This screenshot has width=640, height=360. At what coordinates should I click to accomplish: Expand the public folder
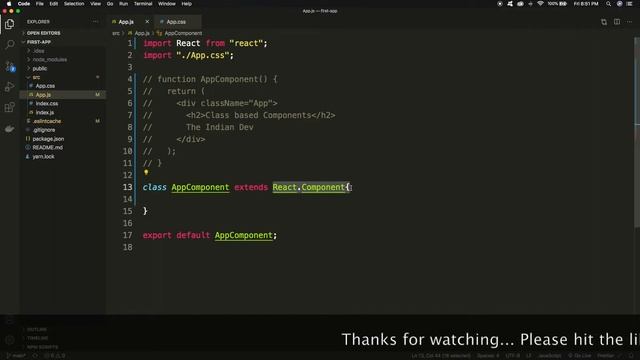(x=63, y=69)
